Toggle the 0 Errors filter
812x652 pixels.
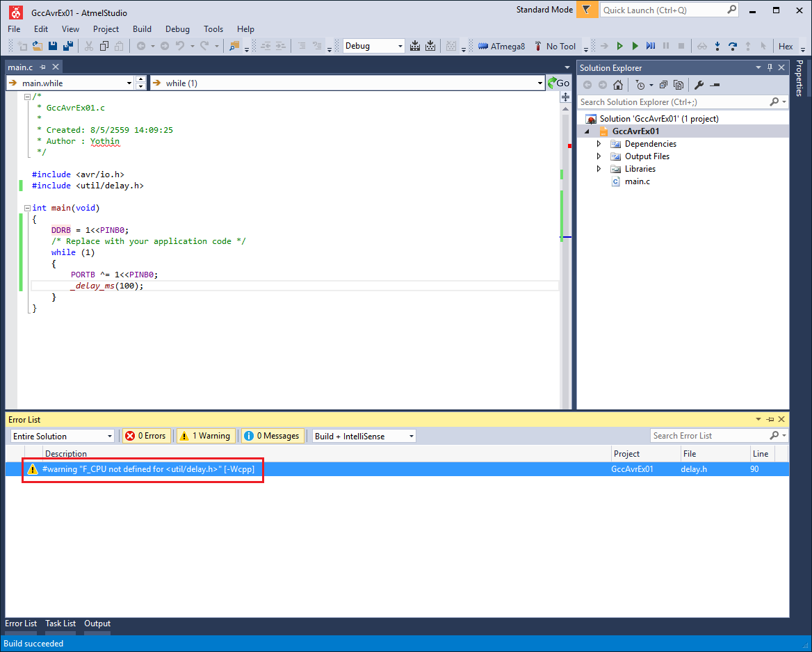pos(145,435)
